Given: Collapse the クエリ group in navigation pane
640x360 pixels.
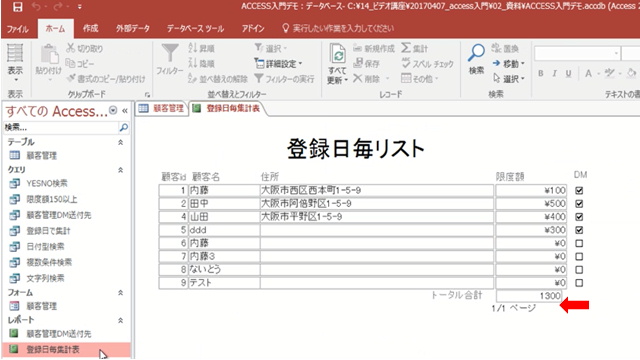Looking at the screenshot, I should [120, 170].
